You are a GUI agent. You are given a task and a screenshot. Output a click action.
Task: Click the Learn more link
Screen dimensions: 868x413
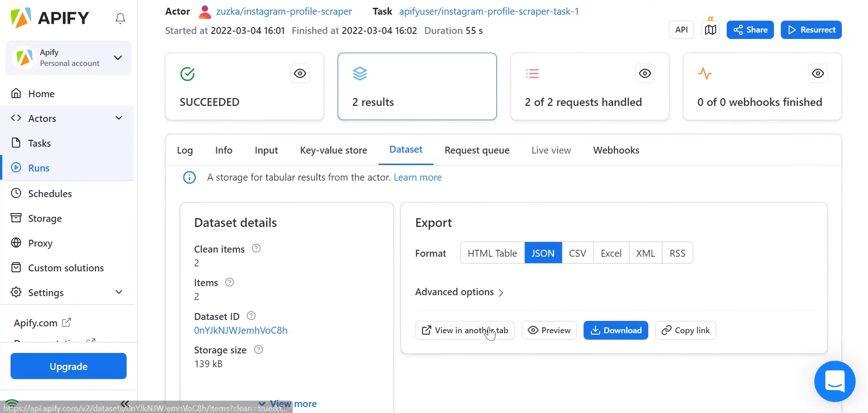[x=417, y=177]
